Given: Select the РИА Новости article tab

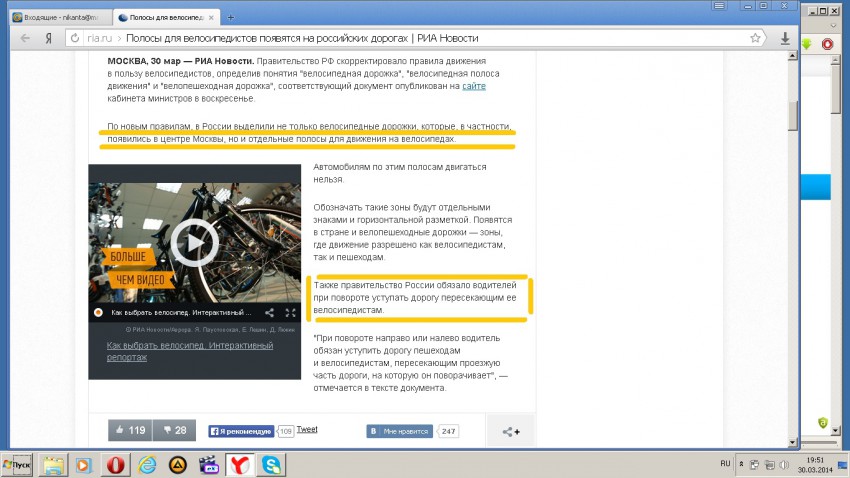Looking at the screenshot, I should [165, 18].
